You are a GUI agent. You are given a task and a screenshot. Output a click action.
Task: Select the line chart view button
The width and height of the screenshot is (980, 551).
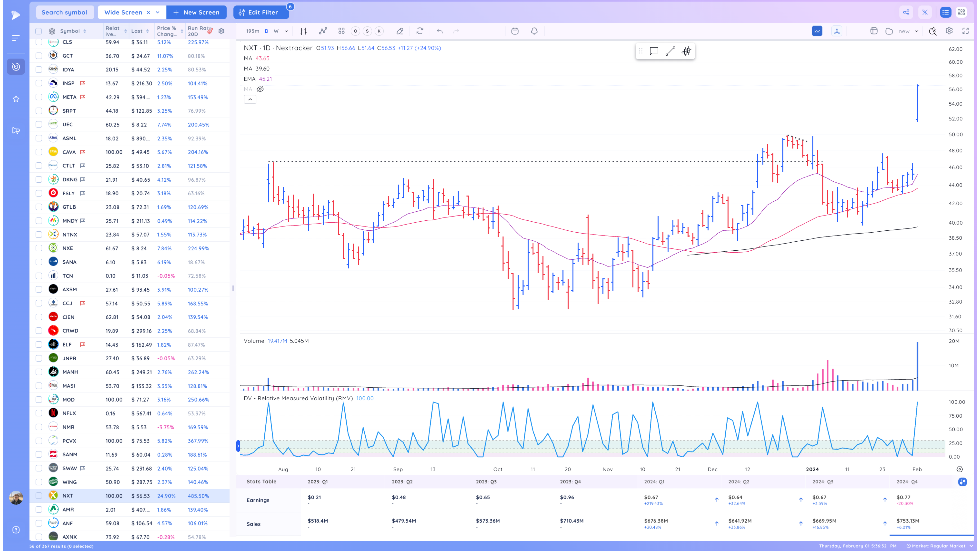pos(817,31)
